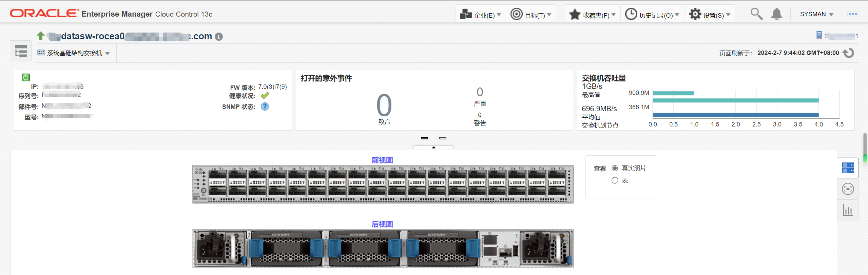Viewport: 868px width, 275px height.
Task: Refresh the page with the refresh icon
Action: click(848, 53)
